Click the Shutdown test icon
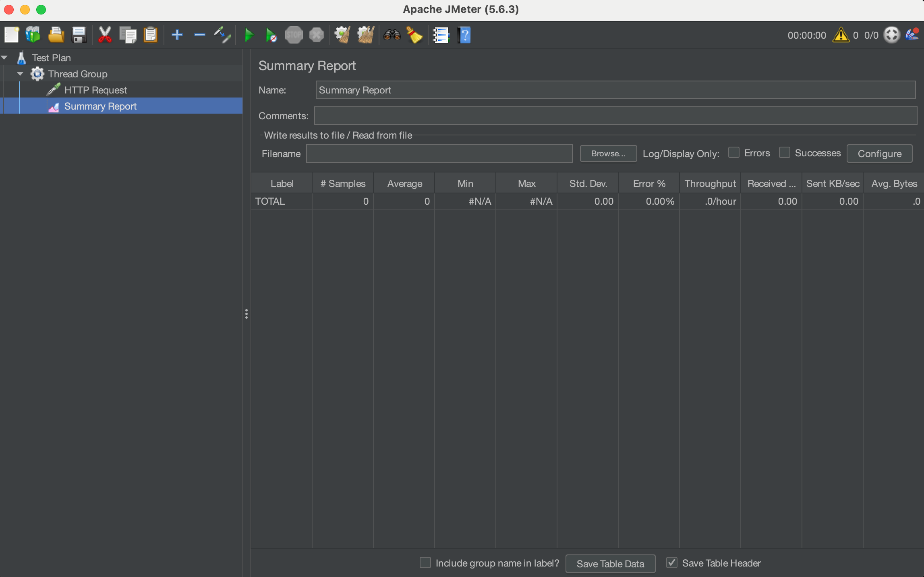The height and width of the screenshot is (577, 924). 317,35
